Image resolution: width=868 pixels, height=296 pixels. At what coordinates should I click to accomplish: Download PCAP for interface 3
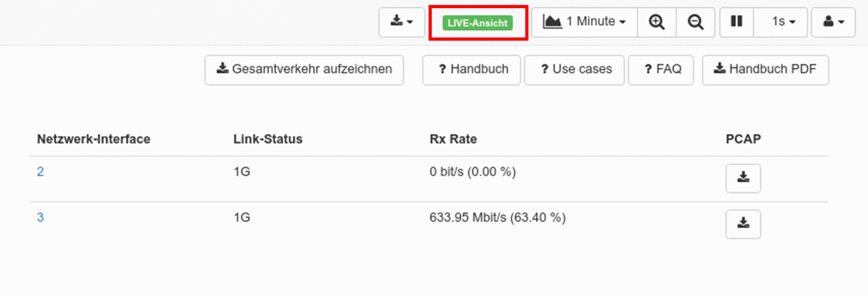pos(743,224)
